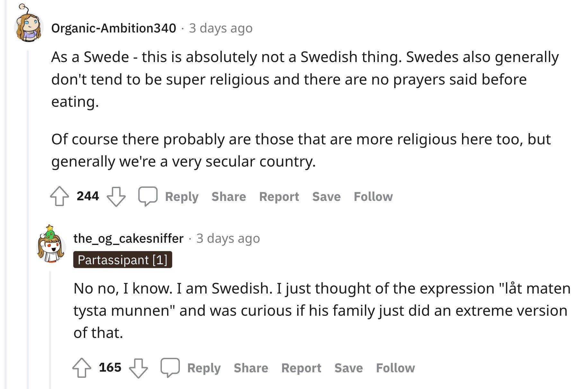The width and height of the screenshot is (588, 389).
Task: Downvote Organic-Ambition340's comment
Action: [x=116, y=196]
